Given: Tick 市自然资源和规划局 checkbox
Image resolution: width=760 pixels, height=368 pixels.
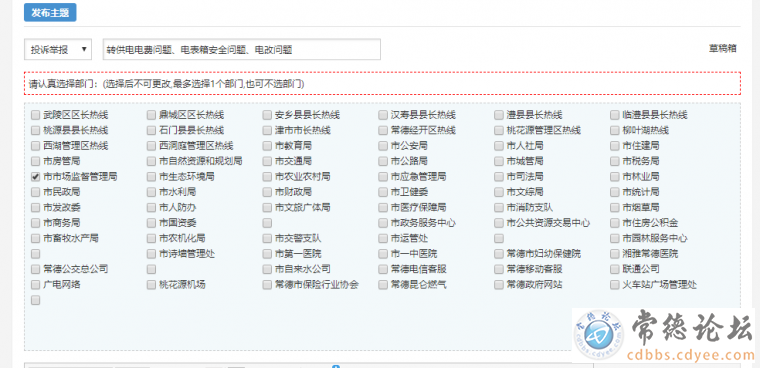Looking at the screenshot, I should tap(151, 161).
